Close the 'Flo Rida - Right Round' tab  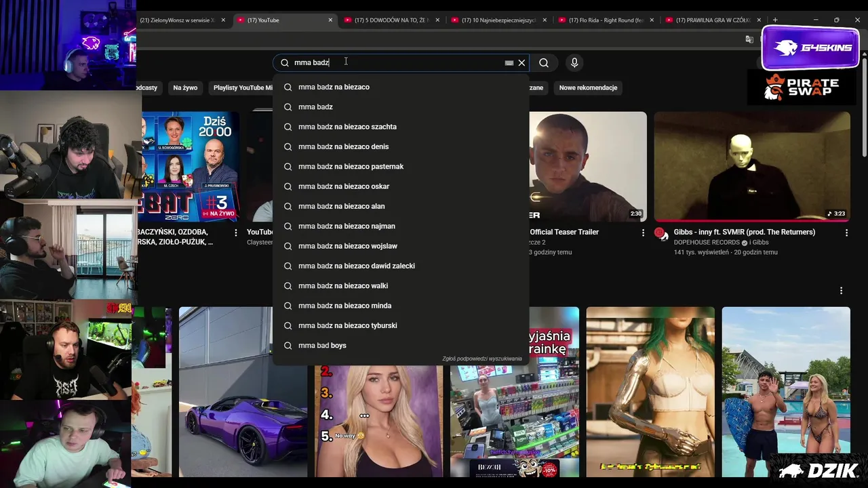(x=652, y=20)
